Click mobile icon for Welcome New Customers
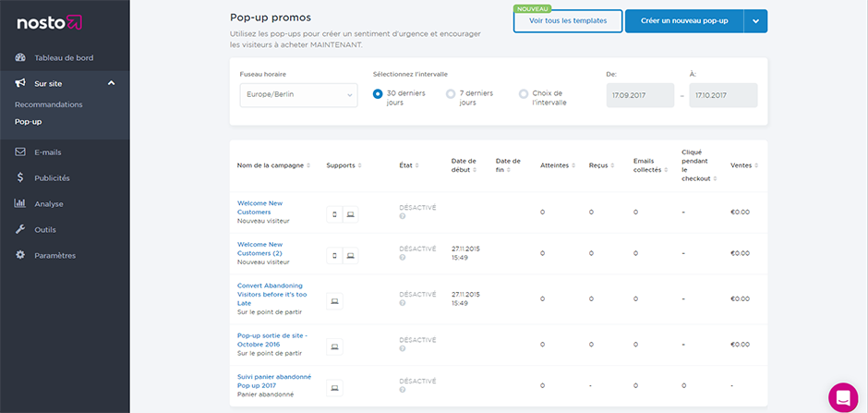The width and height of the screenshot is (868, 413). click(334, 213)
